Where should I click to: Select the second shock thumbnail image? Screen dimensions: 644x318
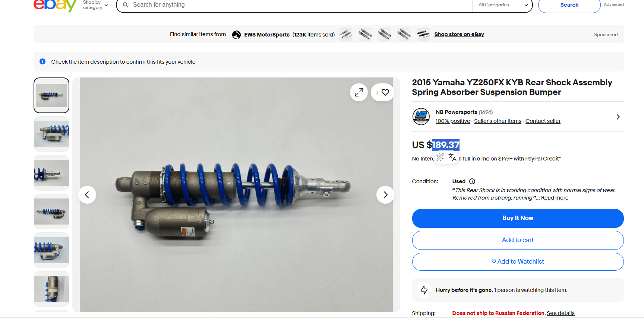pyautogui.click(x=51, y=134)
